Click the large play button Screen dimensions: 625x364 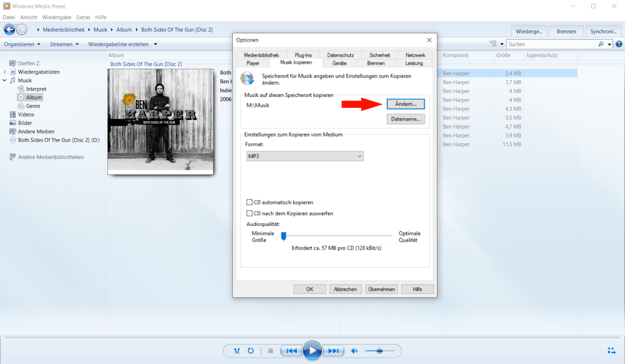pyautogui.click(x=312, y=350)
